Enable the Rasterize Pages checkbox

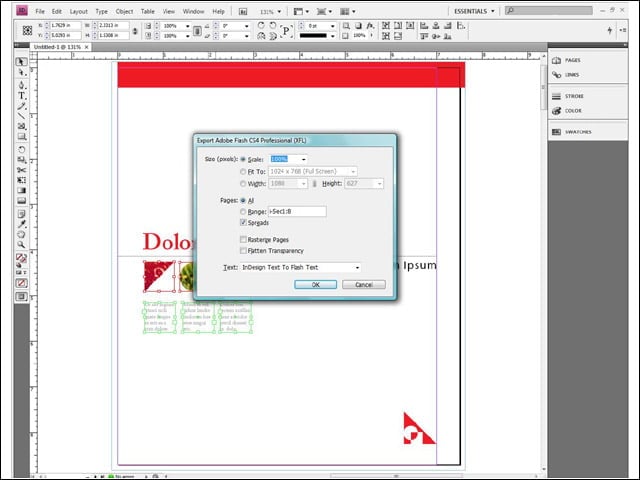click(243, 239)
